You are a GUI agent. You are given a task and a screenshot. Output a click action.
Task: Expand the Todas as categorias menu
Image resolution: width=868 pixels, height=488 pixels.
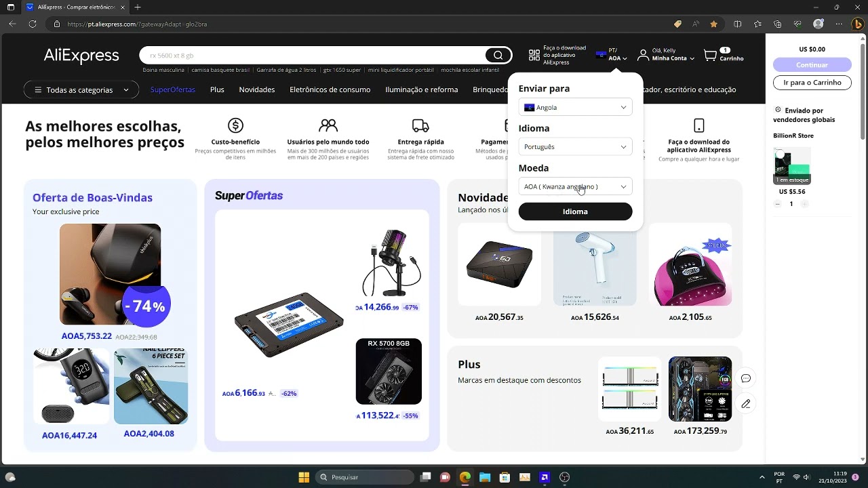(81, 89)
